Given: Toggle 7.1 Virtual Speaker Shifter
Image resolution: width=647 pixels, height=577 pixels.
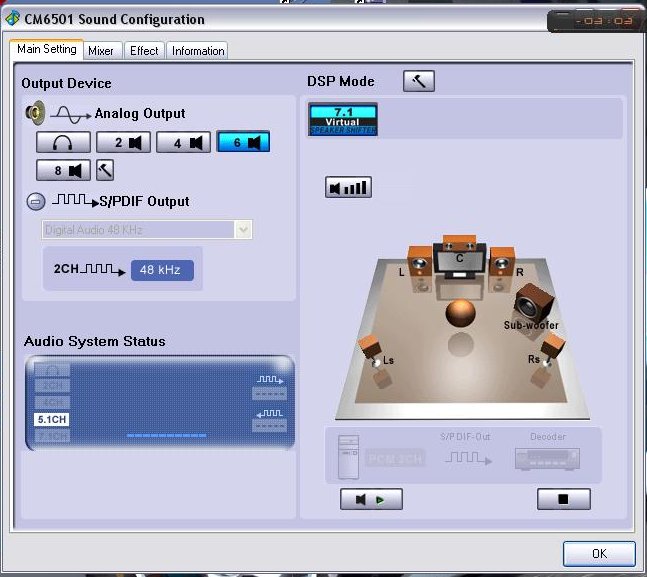Looking at the screenshot, I should (x=343, y=119).
